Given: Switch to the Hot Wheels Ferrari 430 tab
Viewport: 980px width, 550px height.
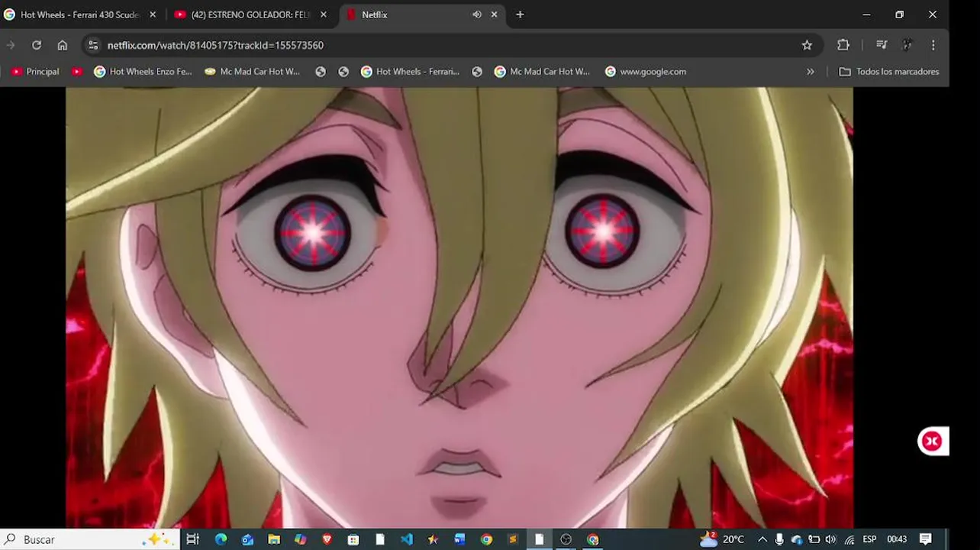Looking at the screenshot, I should point(79,15).
